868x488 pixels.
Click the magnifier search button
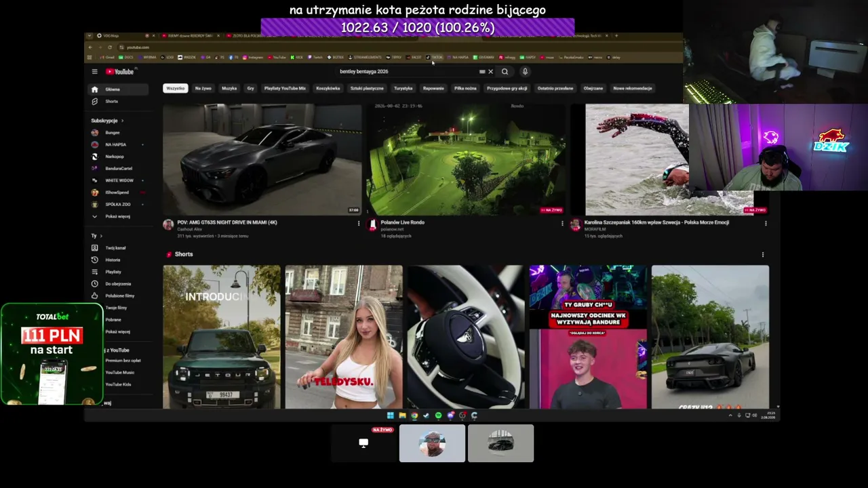click(505, 71)
